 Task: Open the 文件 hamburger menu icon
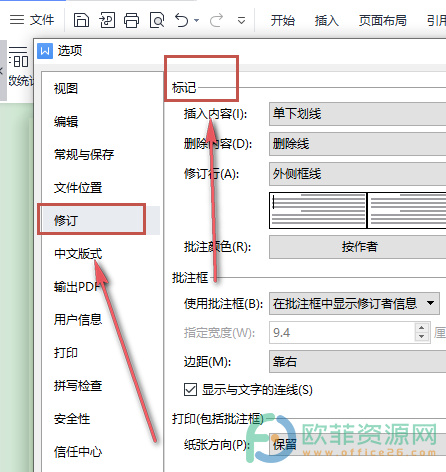point(17,20)
